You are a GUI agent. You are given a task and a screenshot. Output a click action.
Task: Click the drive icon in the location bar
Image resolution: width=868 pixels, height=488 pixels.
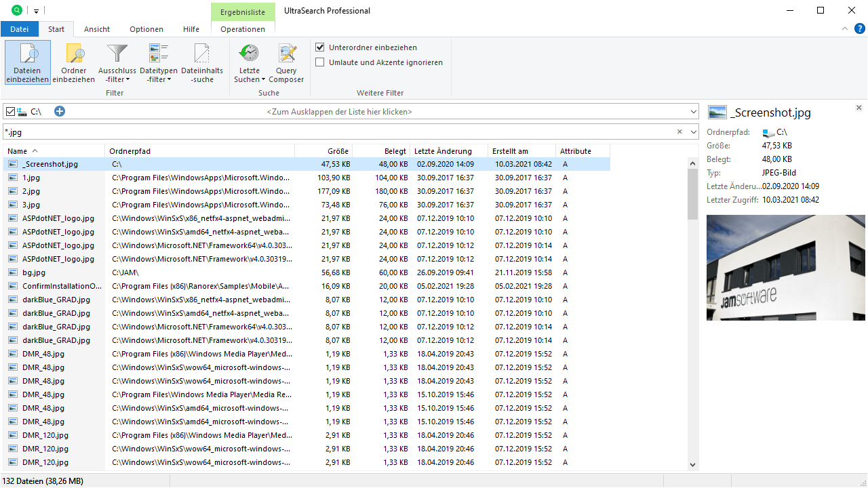tap(22, 111)
